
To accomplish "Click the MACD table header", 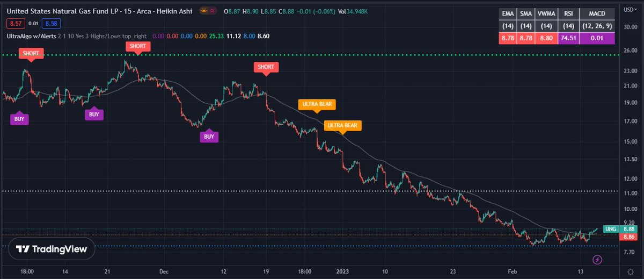I will tap(597, 15).
